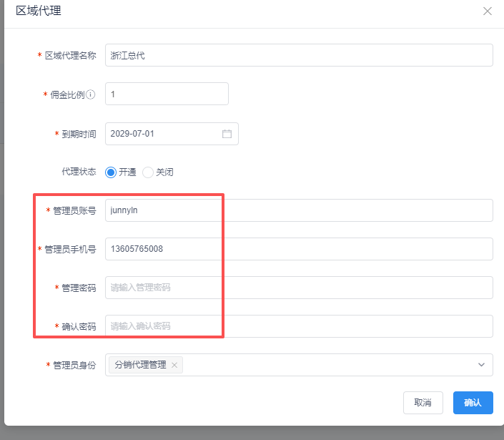Open the 到期时间 date picker field
This screenshot has height=440, width=504.
tap(164, 134)
